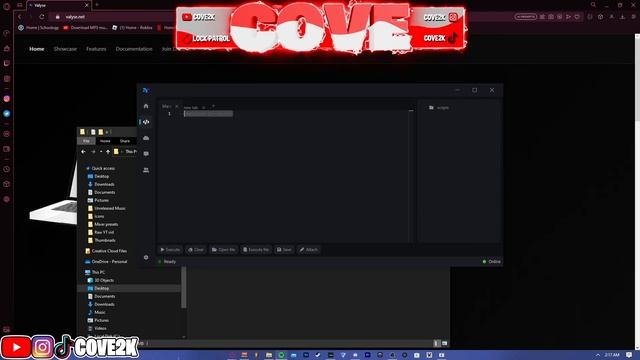Viewport: 640px width, 360px height.
Task: Open the users icon in Valyse sidebar
Action: [x=146, y=170]
